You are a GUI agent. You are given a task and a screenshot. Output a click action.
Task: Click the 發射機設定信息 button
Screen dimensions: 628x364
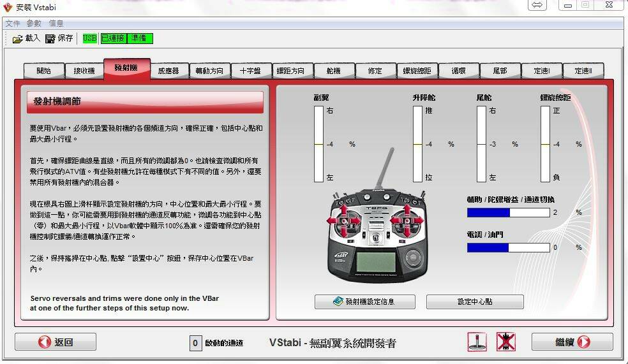point(365,302)
